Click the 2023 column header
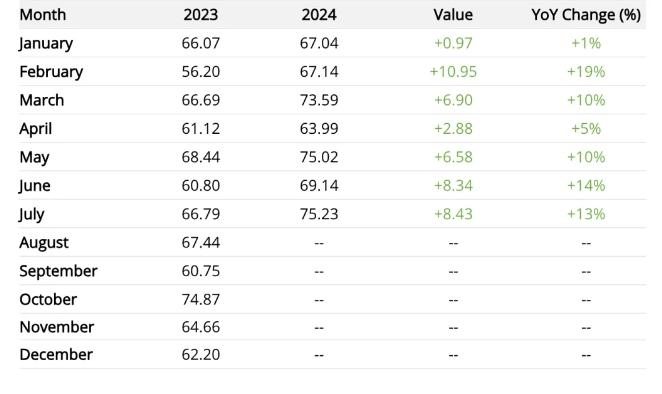 click(x=201, y=15)
